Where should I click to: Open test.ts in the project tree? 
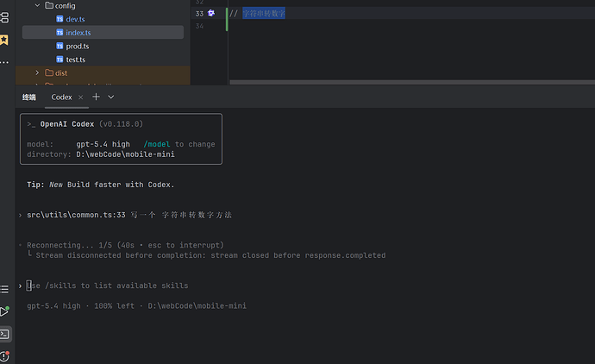point(76,60)
